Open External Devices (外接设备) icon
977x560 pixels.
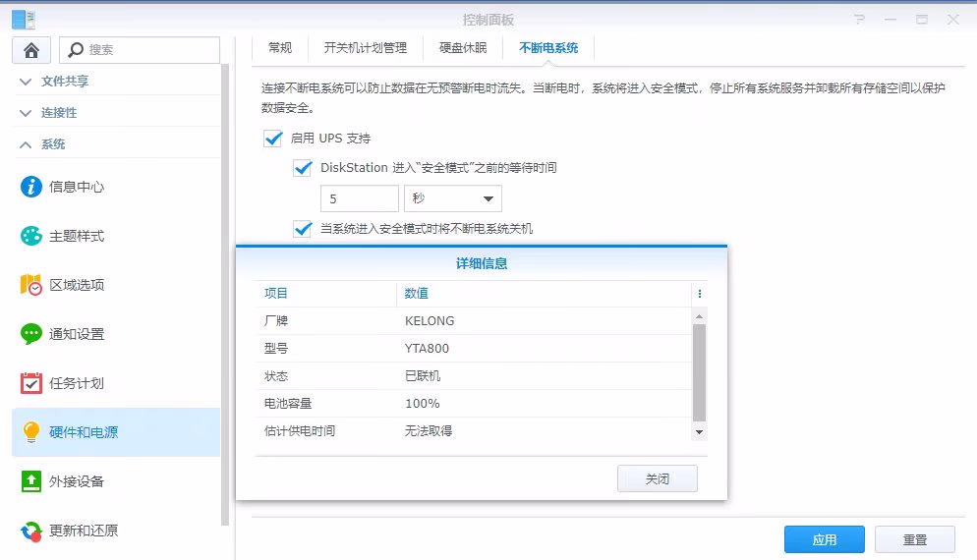tap(31, 481)
